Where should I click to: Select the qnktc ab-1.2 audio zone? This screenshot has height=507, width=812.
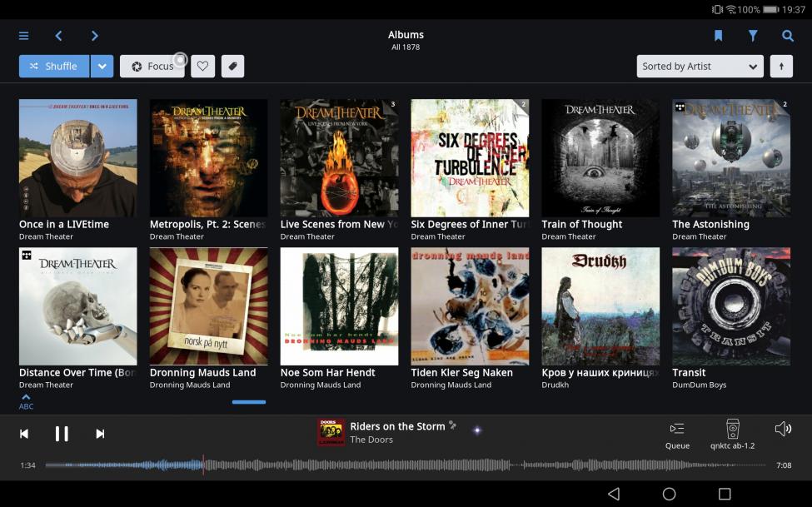click(732, 434)
